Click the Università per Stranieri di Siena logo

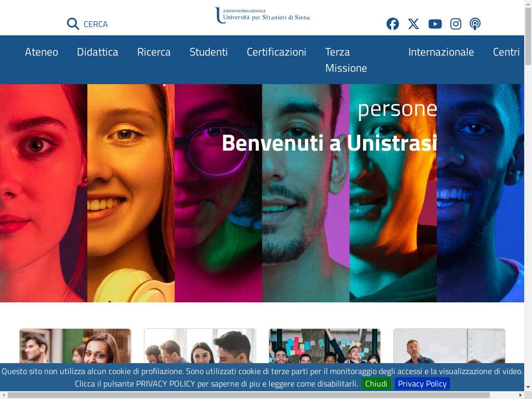coord(262,15)
